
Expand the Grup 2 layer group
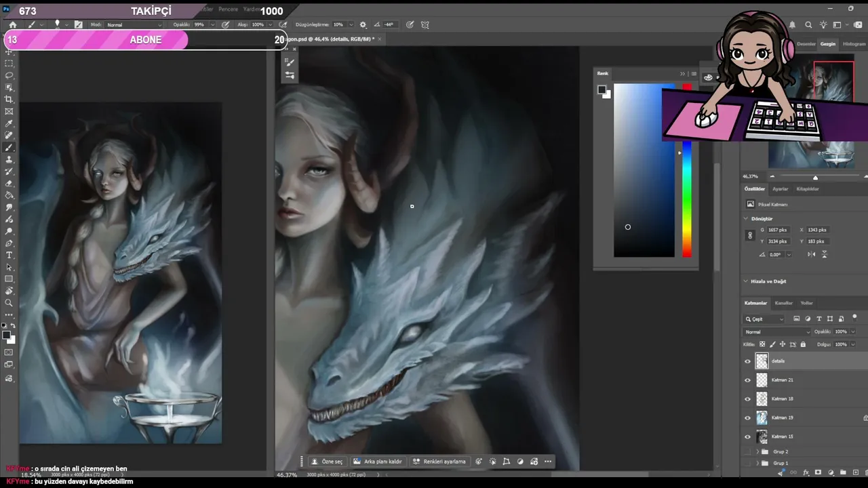click(757, 451)
